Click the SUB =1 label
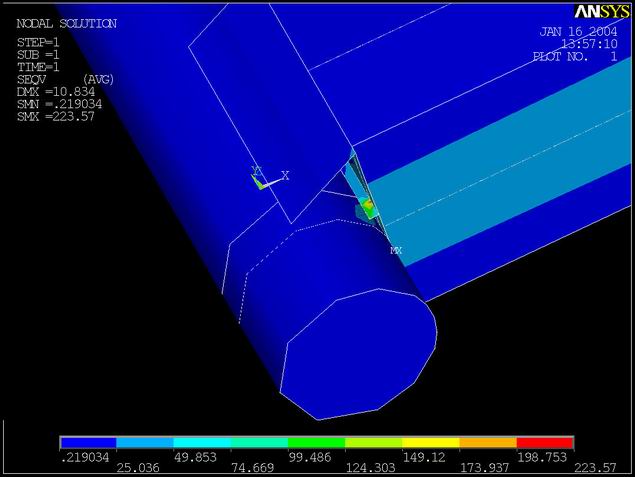Image resolution: width=635 pixels, height=477 pixels. pos(38,54)
